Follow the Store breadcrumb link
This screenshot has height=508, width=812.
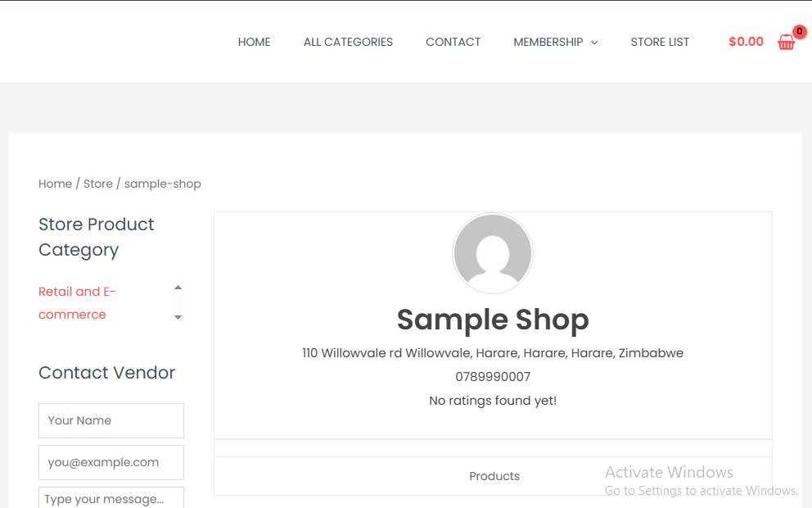(x=98, y=184)
